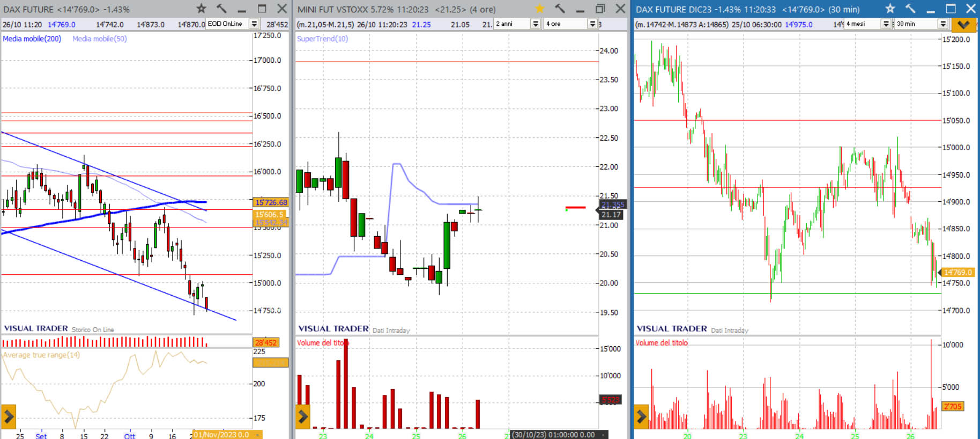The image size is (980, 439).
Task: Open hammer tools icon in DAX FUTURE daily window
Action: pyautogui.click(x=221, y=9)
